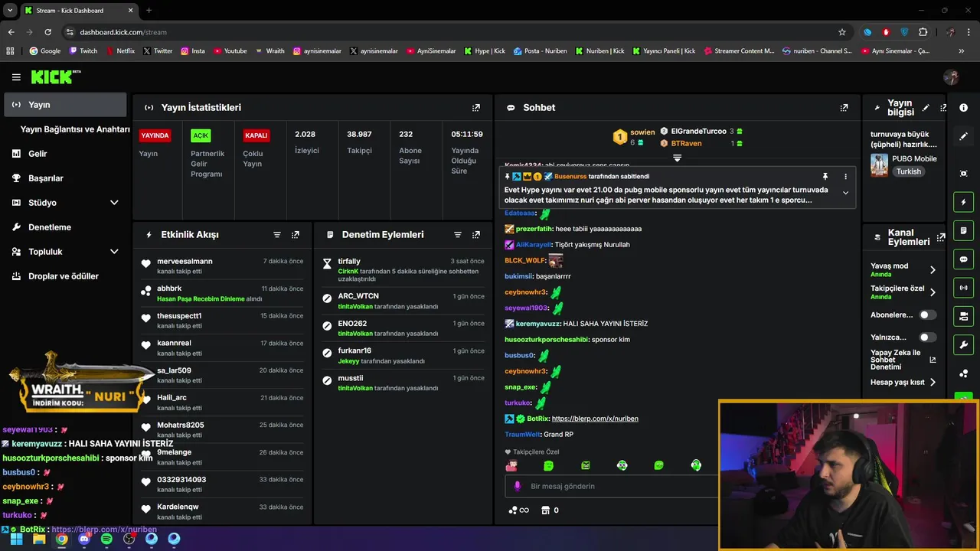Open Denetim Eylemleri filter options
980x551 pixels.
tap(458, 235)
